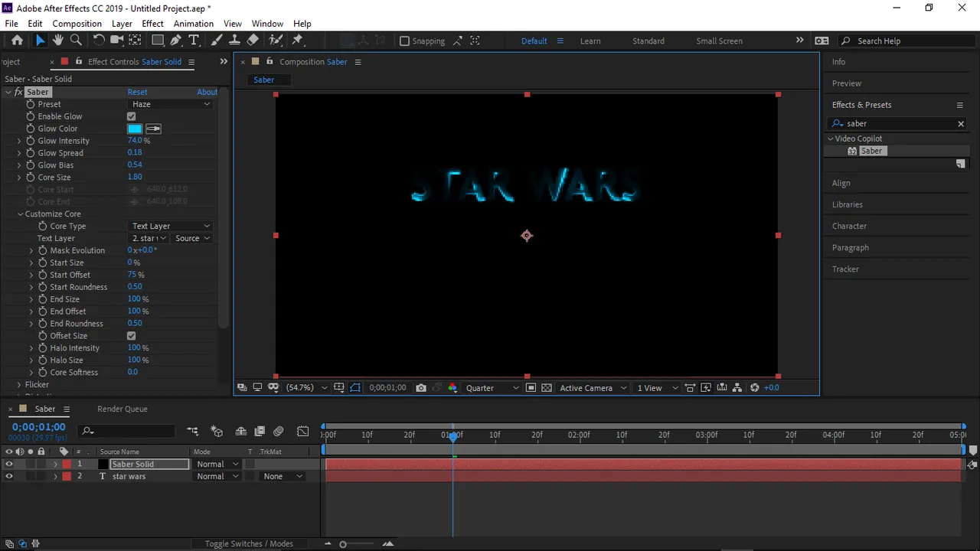
Task: Click the Glow Color eyedropper button
Action: (x=152, y=129)
